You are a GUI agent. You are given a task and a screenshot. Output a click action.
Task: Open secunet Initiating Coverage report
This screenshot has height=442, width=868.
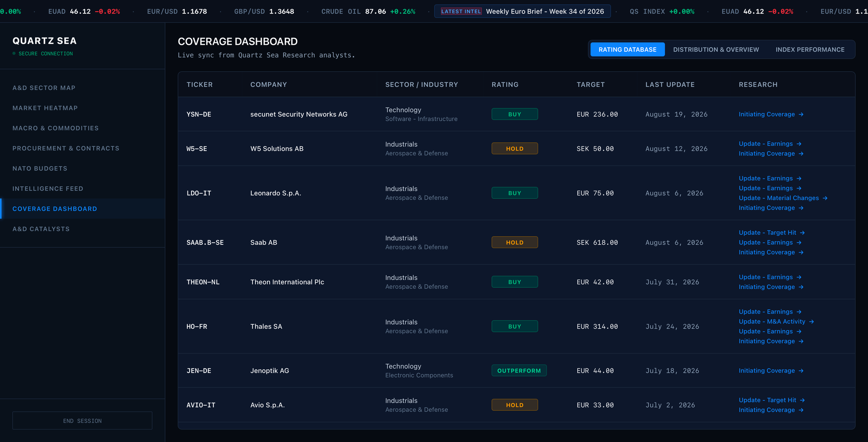pyautogui.click(x=771, y=114)
